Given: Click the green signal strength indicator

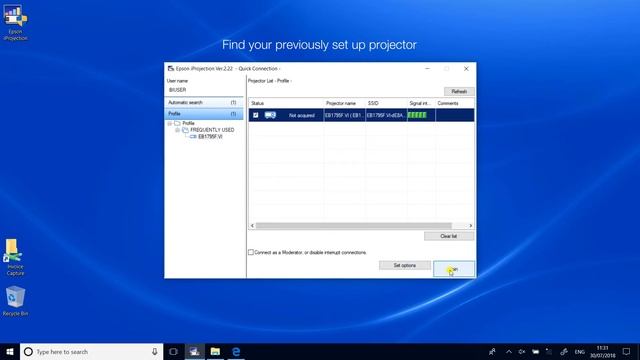Looking at the screenshot, I should tap(417, 115).
